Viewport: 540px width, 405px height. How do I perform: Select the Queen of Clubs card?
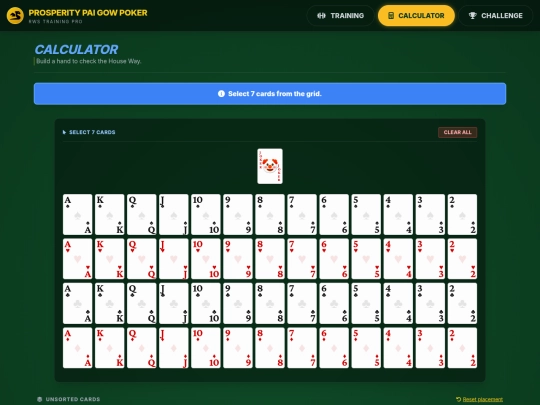[x=142, y=303]
